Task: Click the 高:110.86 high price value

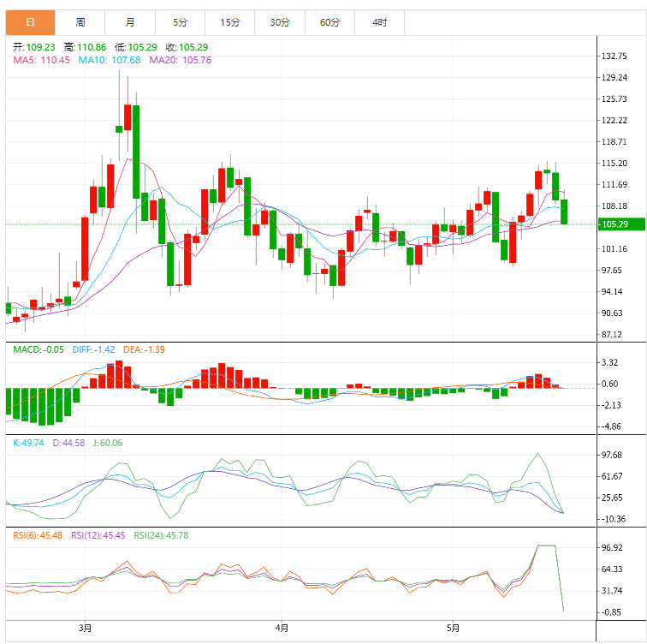Action: (85, 47)
